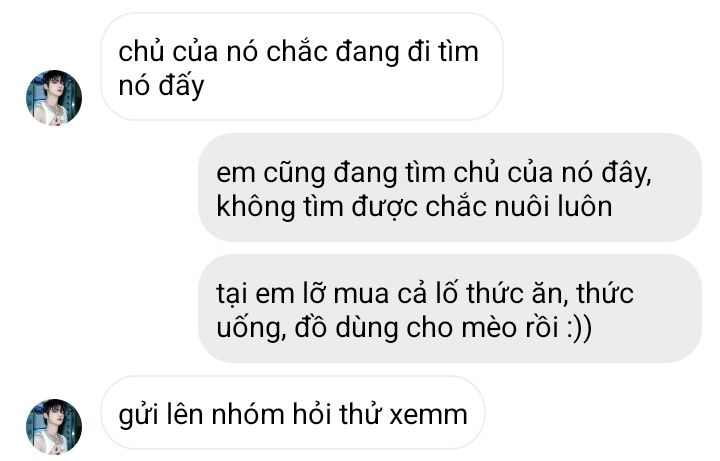Click "nó đấy" on first bubble's second line
This screenshot has height=461, width=720.
point(161,86)
